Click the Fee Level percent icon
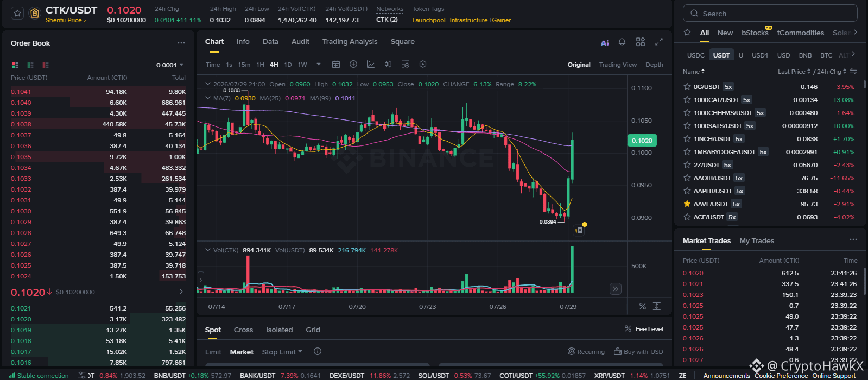This screenshot has height=380, width=868. click(628, 328)
